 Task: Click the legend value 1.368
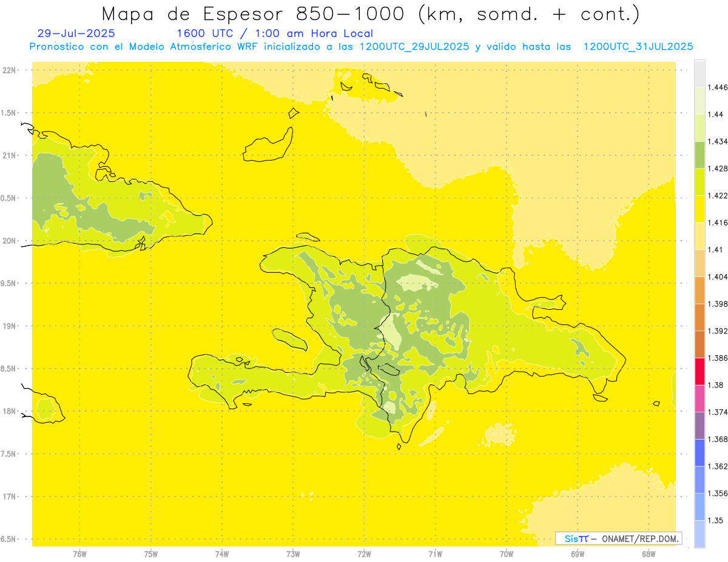pyautogui.click(x=718, y=439)
